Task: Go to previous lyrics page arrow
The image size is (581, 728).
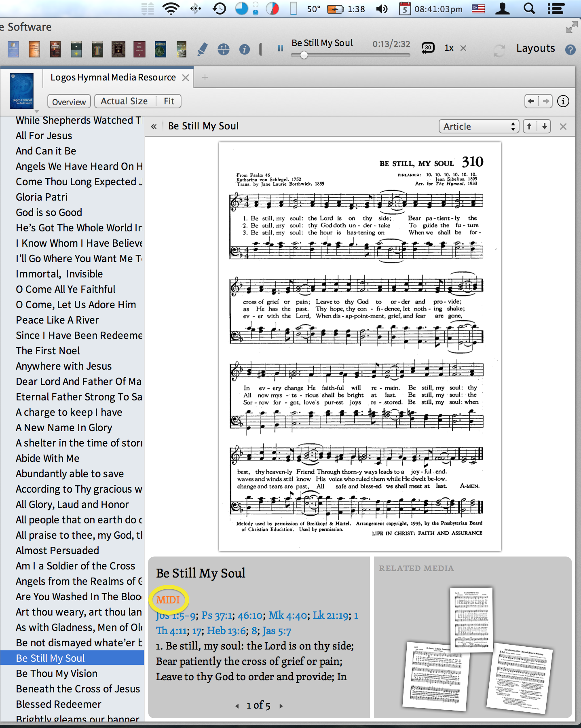Action: (x=237, y=706)
